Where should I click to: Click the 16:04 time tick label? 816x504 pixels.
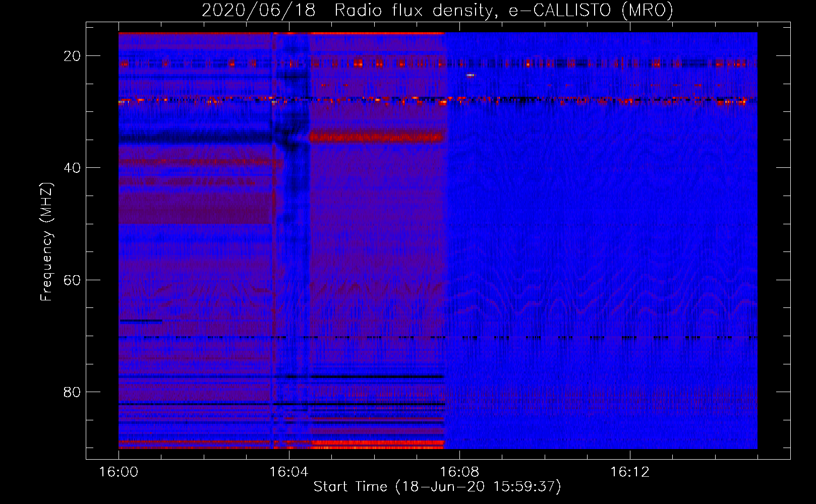tap(289, 472)
